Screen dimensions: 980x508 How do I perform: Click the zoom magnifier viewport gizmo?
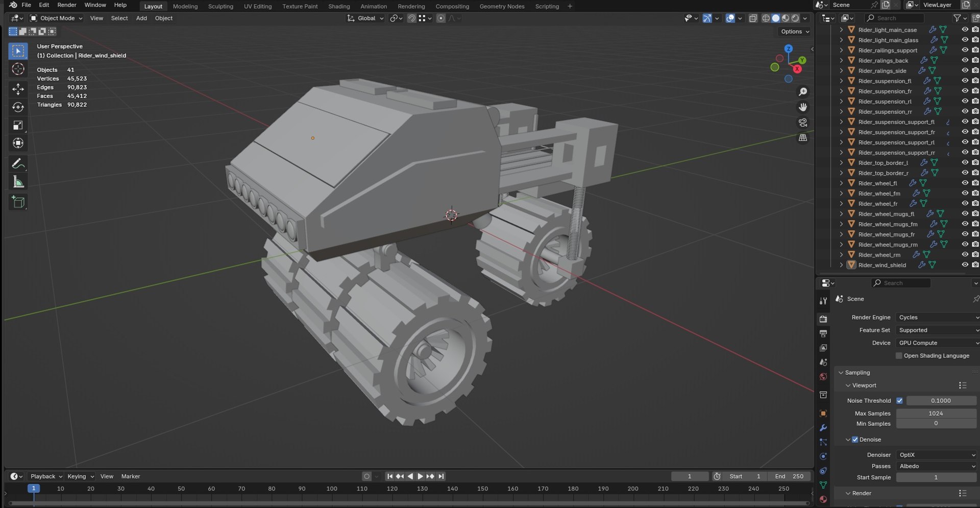(x=803, y=92)
